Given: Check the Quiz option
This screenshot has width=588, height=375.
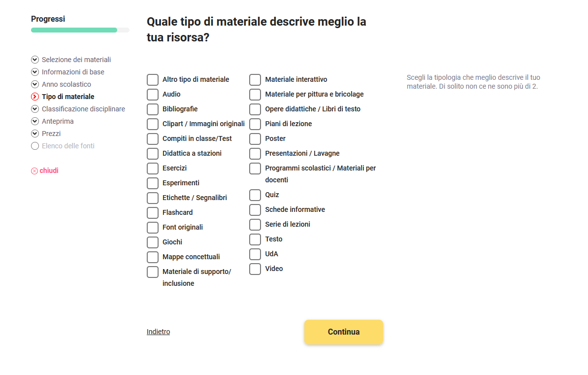Looking at the screenshot, I should [x=255, y=195].
